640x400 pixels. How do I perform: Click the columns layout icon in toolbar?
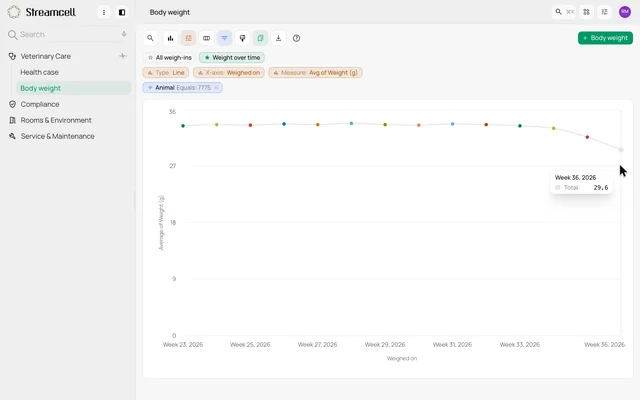(x=207, y=38)
